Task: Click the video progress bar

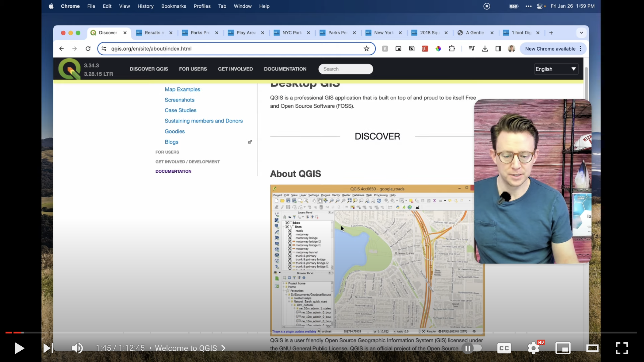Action: (x=321, y=332)
